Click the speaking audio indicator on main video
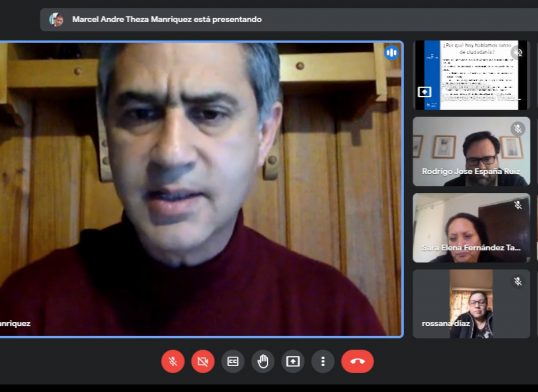 391,53
